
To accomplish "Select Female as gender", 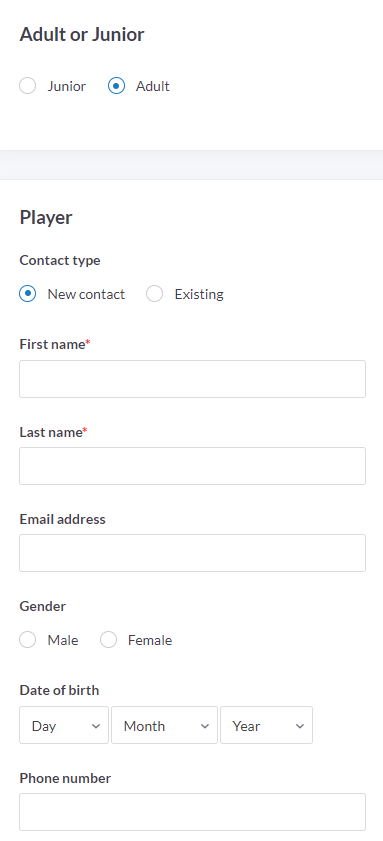I will (108, 640).
